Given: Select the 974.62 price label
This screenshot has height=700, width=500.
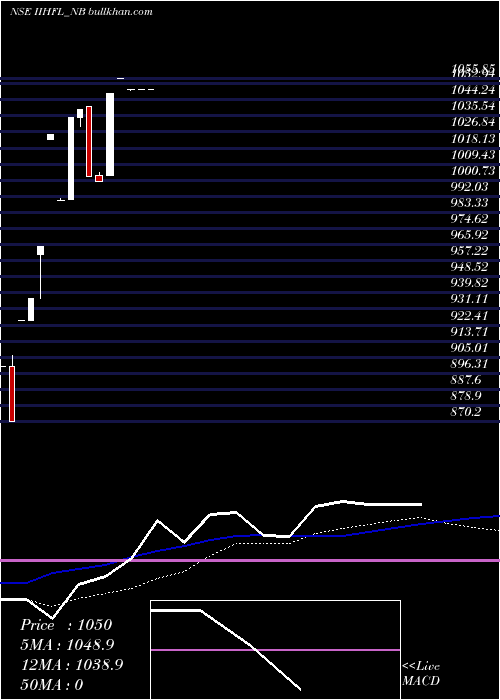Looking at the screenshot, I should click(469, 219).
